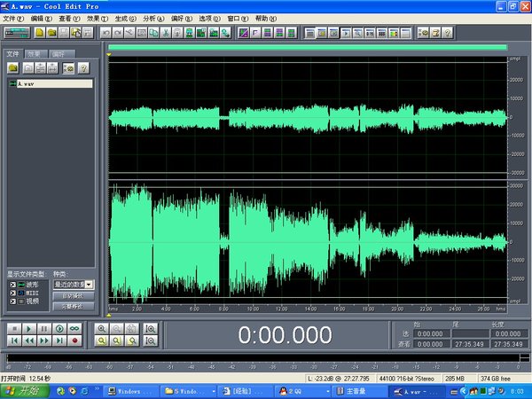Toggle the 视频 video file type checkbox
This screenshot has height=399, width=532.
[12, 301]
